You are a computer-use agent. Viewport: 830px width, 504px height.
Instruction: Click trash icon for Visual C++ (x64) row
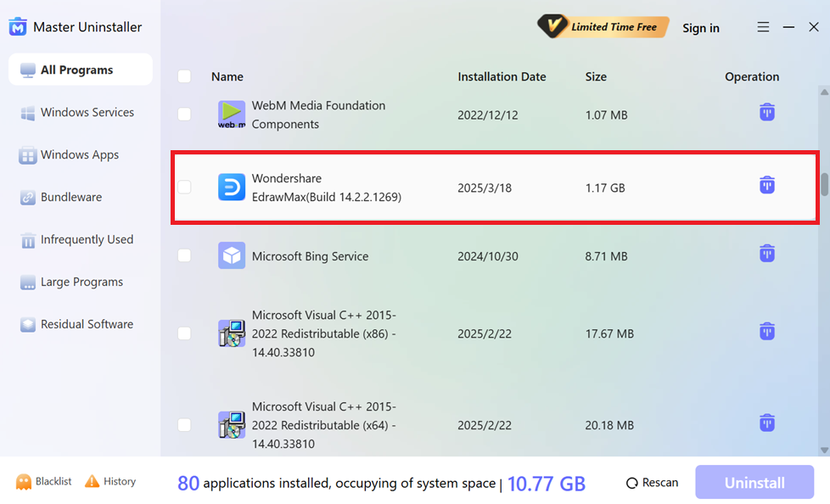[767, 423]
